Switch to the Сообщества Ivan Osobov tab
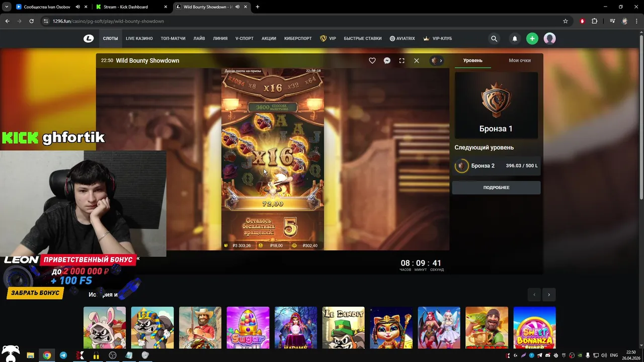This screenshot has width=644, height=362. click(x=47, y=7)
